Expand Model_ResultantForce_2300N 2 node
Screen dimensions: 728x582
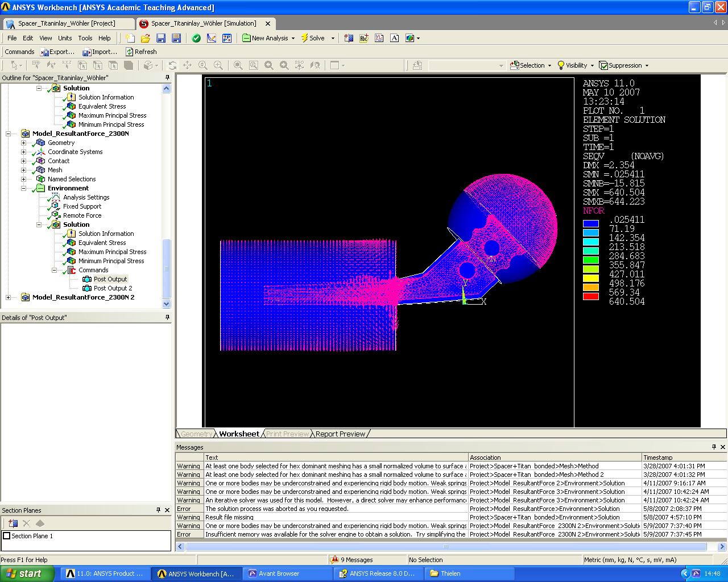point(8,297)
